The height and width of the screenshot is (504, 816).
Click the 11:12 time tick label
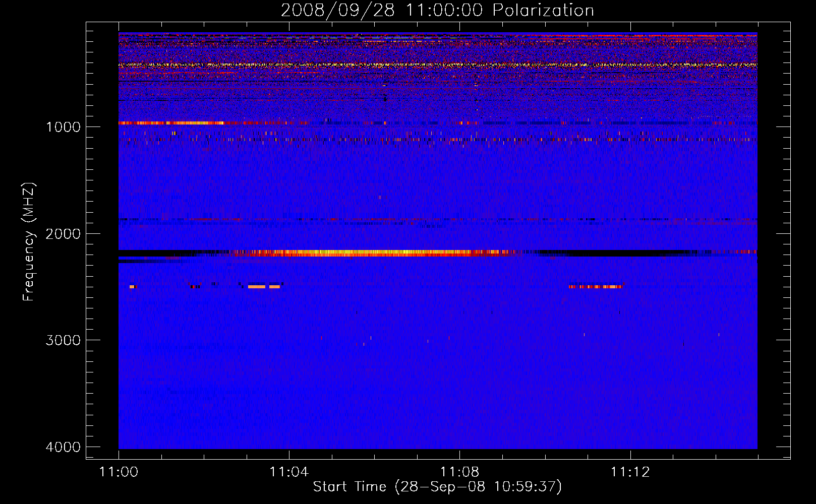click(630, 472)
